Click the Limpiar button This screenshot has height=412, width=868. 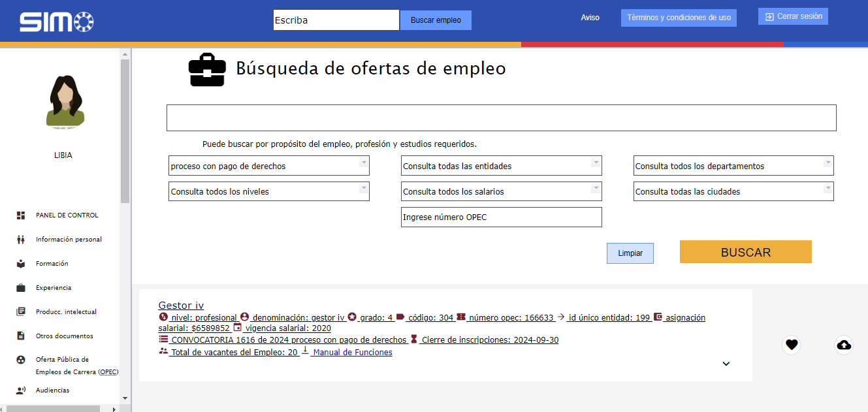pos(630,253)
